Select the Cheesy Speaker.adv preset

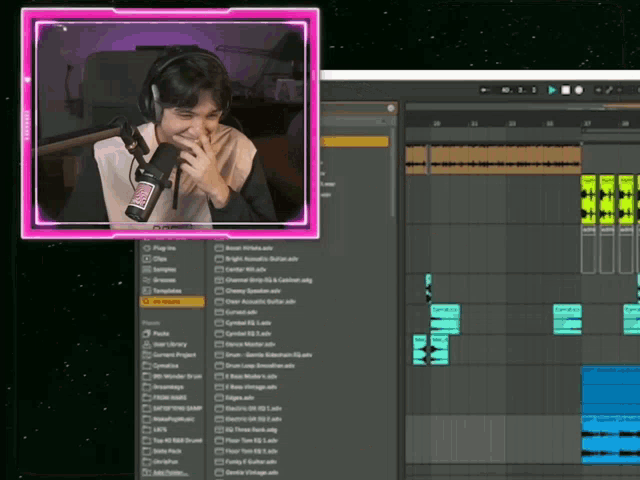[248, 291]
